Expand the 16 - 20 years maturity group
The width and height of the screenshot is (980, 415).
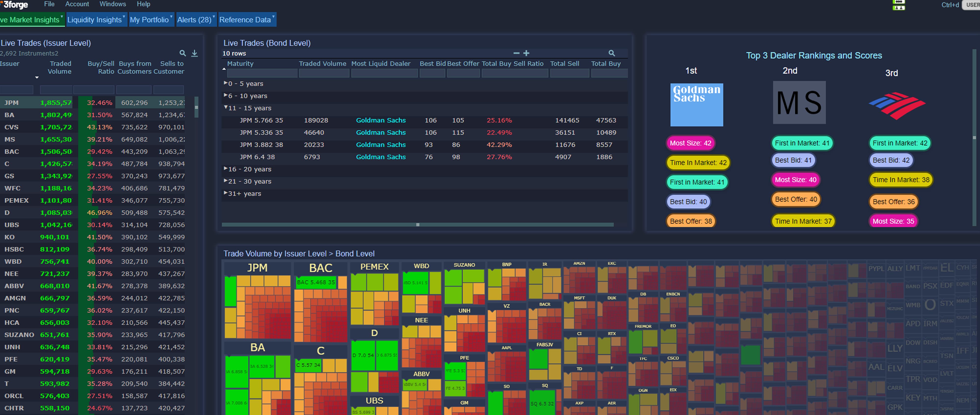(226, 169)
